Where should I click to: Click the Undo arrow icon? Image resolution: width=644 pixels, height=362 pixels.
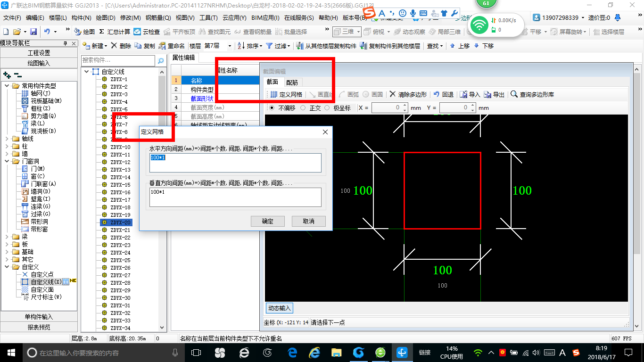pos(47,32)
